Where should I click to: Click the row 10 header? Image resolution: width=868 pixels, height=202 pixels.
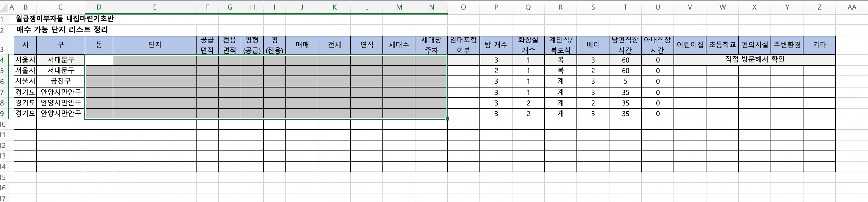coord(3,124)
